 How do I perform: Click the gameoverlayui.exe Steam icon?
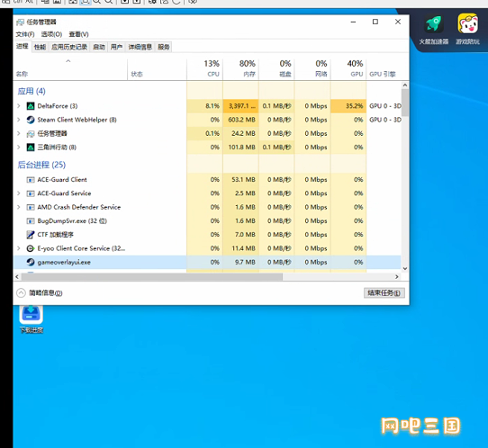click(x=31, y=262)
